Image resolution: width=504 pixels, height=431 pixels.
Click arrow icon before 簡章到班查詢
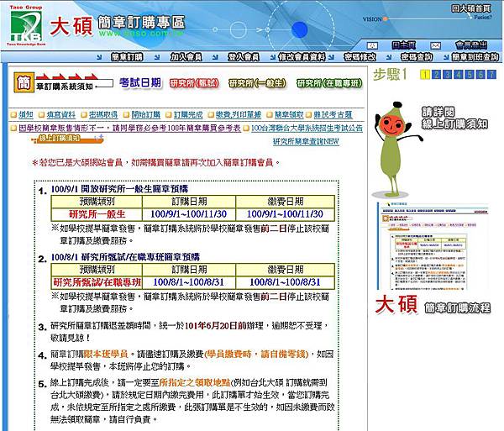point(446,57)
